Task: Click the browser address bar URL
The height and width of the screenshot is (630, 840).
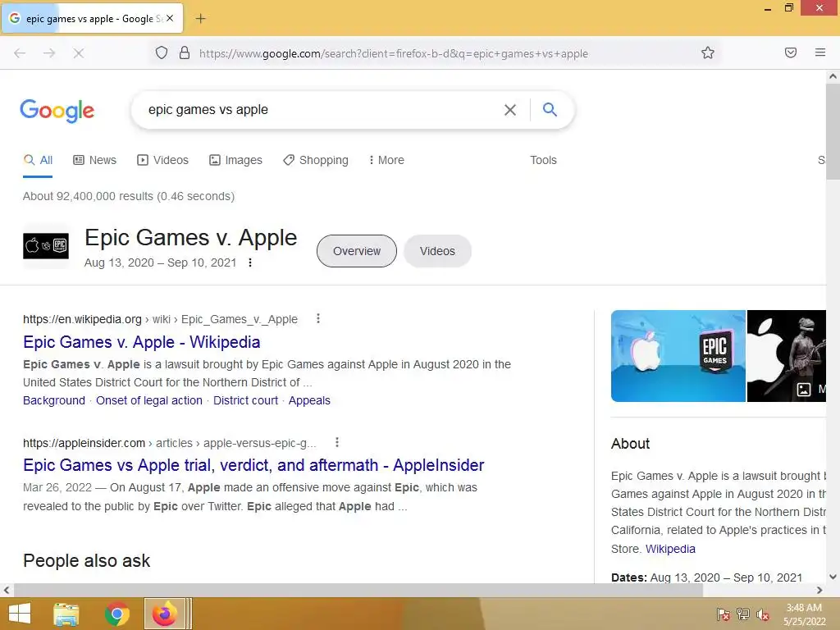Action: (x=393, y=53)
